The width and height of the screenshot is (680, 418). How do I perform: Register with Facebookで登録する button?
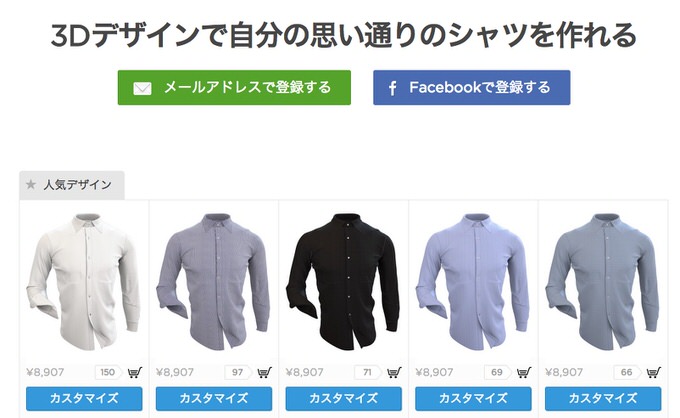[471, 88]
